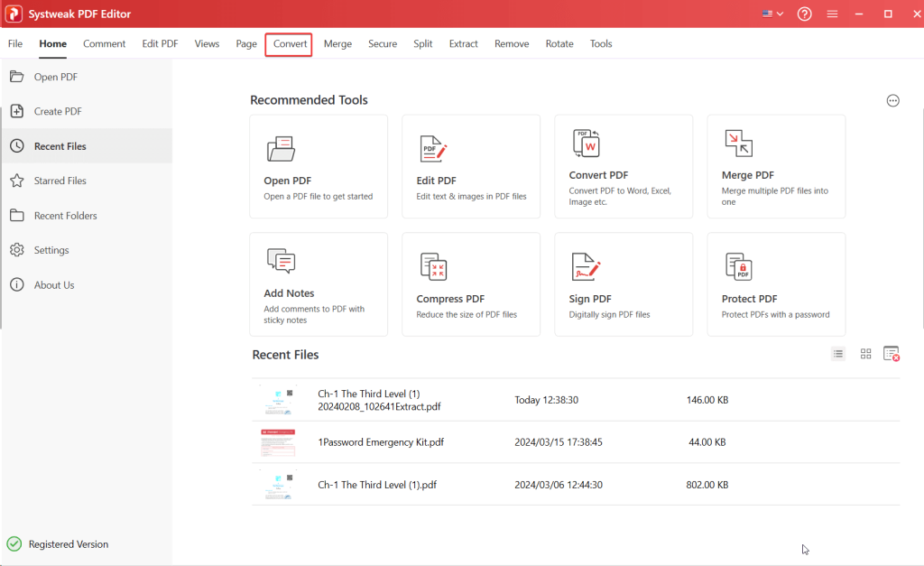
Task: Click the size 146.00 KB
Action: click(707, 400)
